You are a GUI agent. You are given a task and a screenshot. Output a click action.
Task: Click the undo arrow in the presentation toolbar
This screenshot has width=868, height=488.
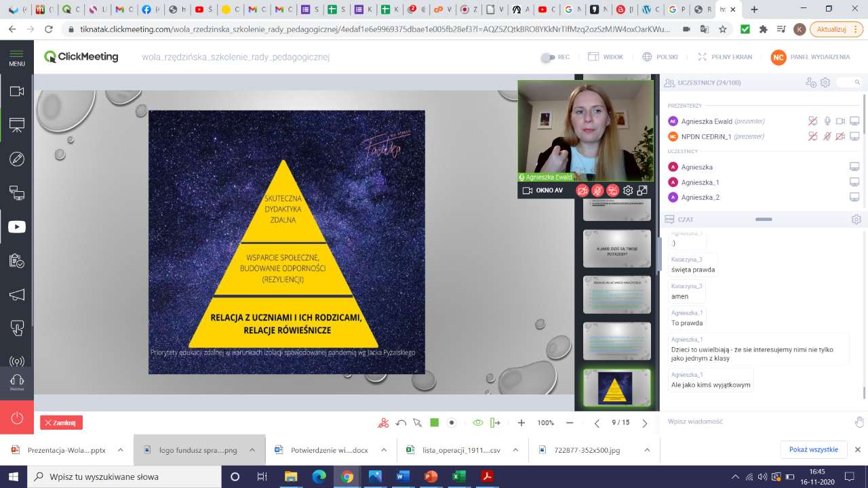coord(401,423)
